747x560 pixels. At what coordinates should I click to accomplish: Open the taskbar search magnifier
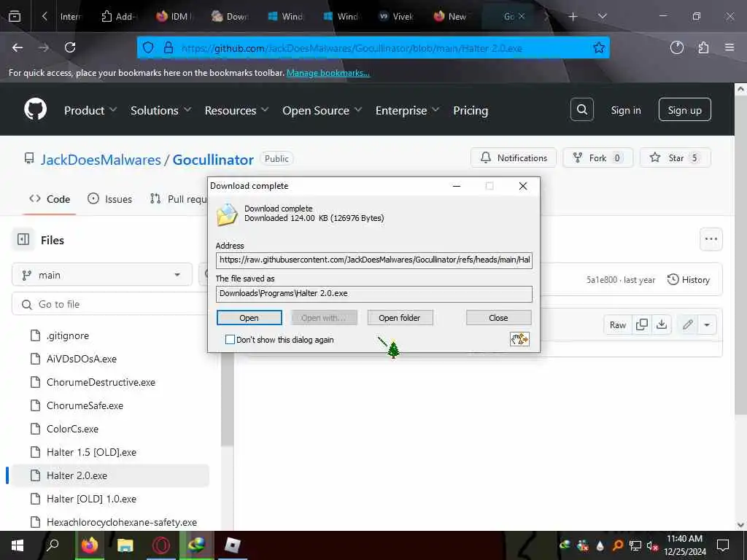pyautogui.click(x=53, y=545)
